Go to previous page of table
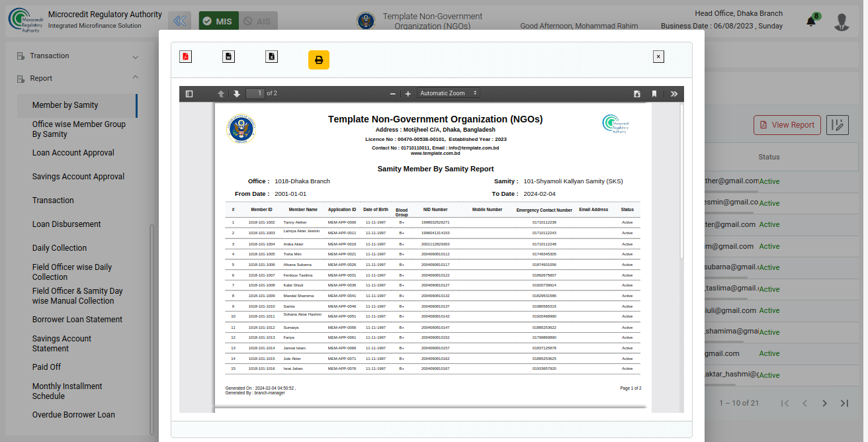The image size is (868, 442). point(804,403)
